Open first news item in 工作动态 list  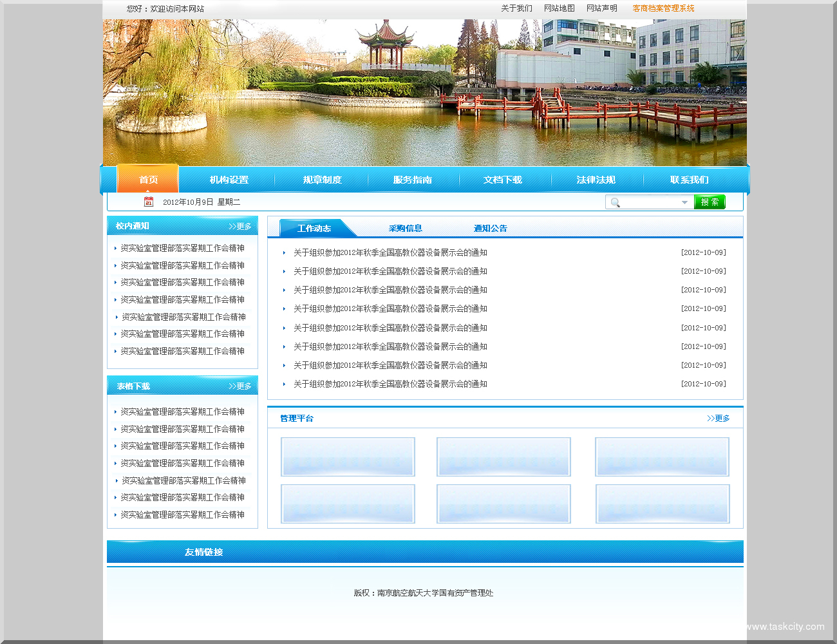390,252
